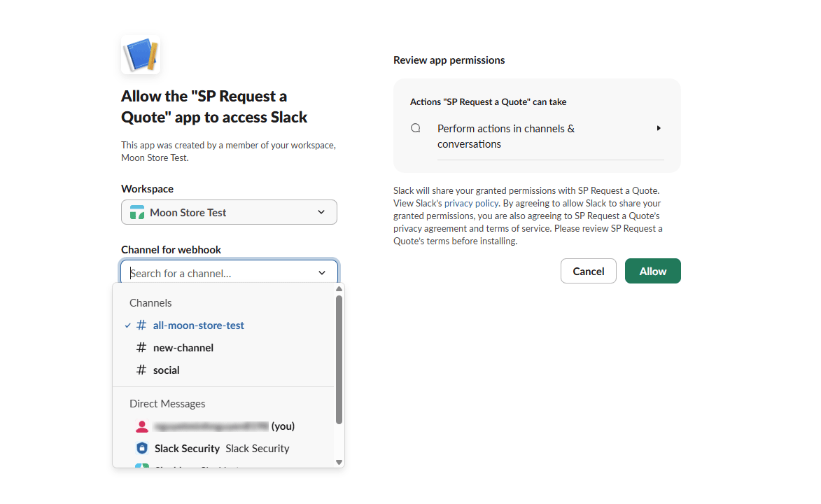This screenshot has height=504, width=821.
Task: Open Slack's privacy policy link
Action: [x=471, y=203]
